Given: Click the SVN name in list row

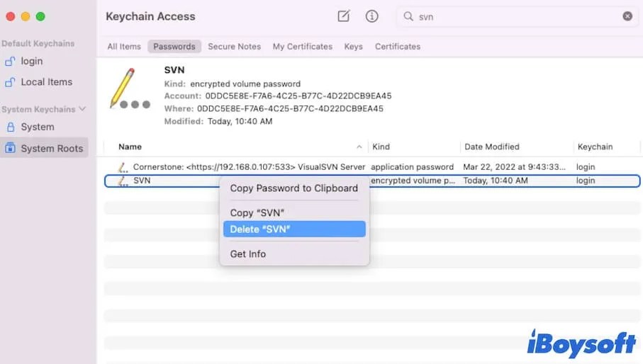Looking at the screenshot, I should [x=142, y=181].
